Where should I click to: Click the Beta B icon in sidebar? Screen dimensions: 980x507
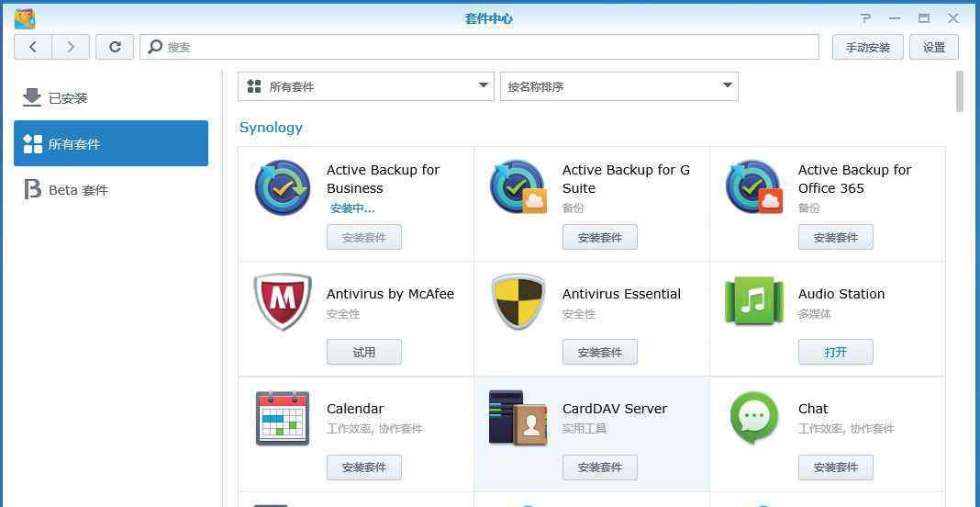tap(32, 189)
